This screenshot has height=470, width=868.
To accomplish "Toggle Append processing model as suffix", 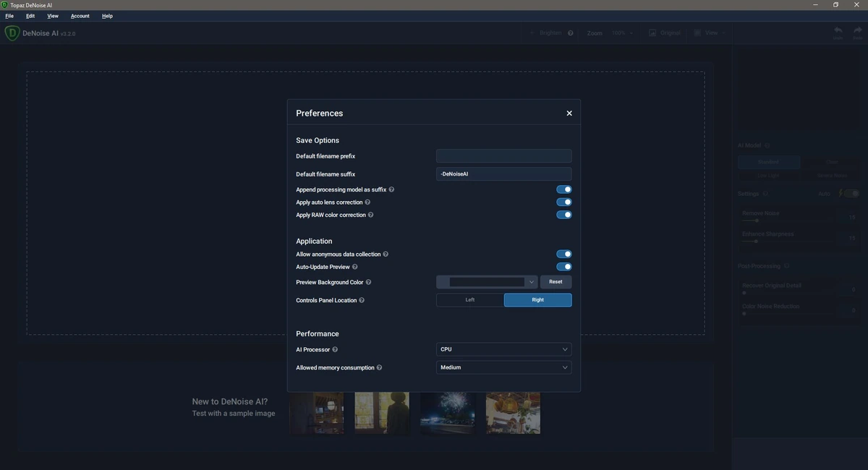I will (564, 189).
